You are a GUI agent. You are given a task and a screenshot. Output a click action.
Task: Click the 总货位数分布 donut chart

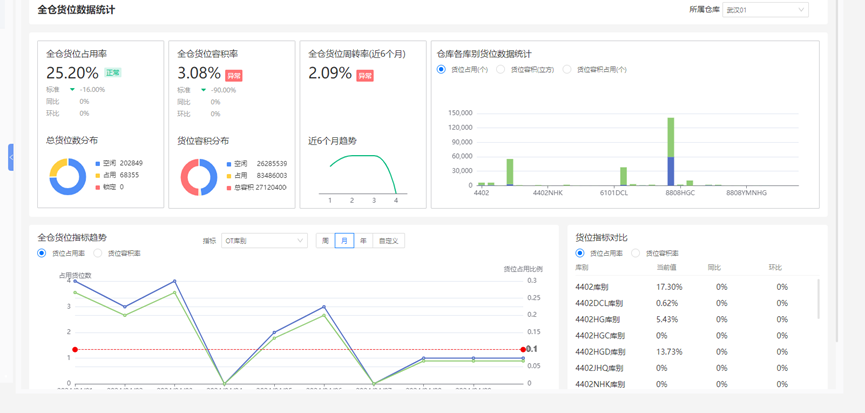[68, 177]
